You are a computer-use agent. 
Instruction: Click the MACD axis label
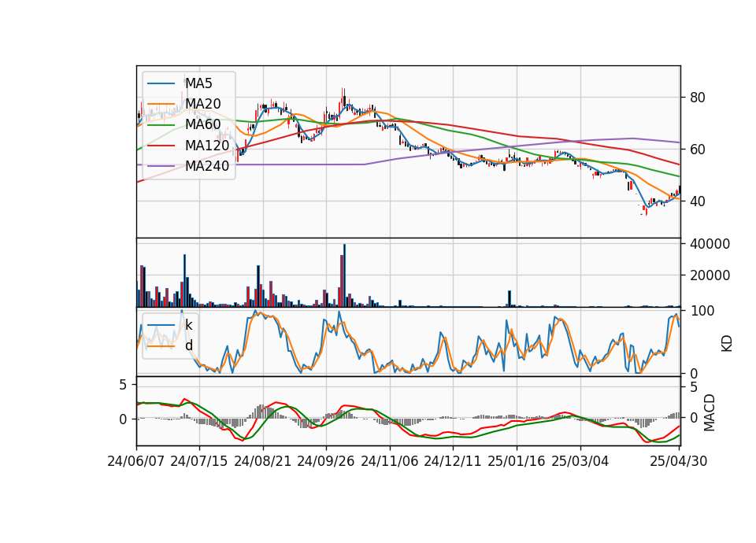709,413
